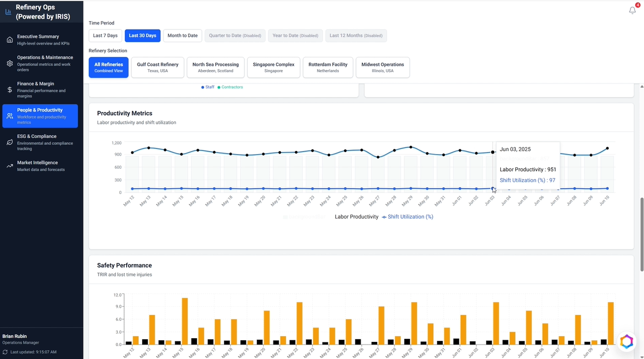Click the Productivity Metrics heading
Viewport: 644px width, 359px height.
(x=125, y=113)
